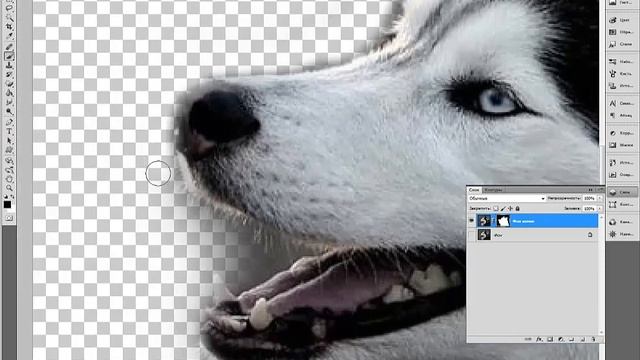The image size is (640, 360).
Task: Collapse the Layers panel double-arrow
Action: point(591,190)
